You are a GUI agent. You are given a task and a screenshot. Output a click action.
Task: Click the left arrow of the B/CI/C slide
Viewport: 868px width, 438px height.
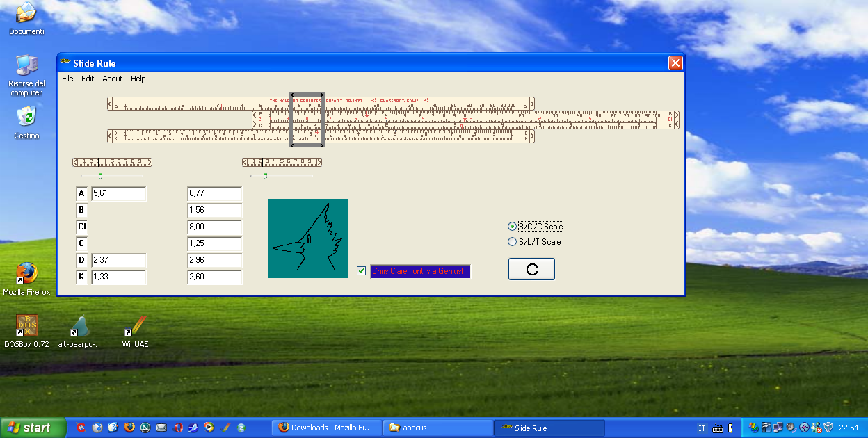(255, 120)
